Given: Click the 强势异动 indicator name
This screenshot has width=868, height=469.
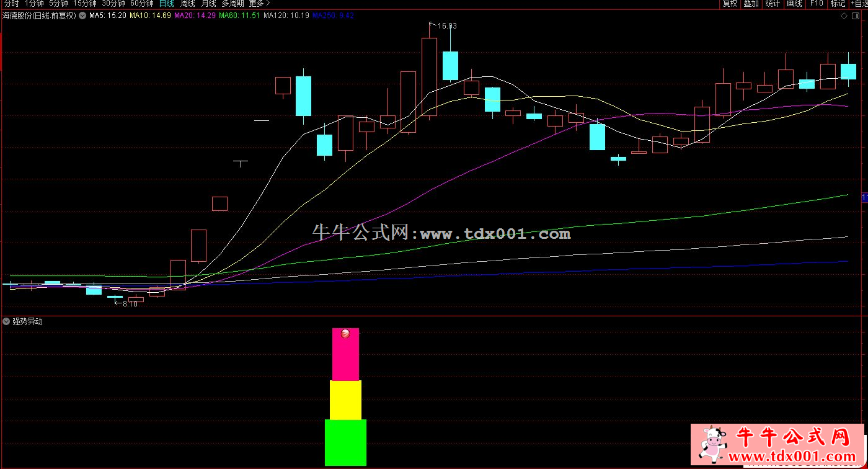Looking at the screenshot, I should tap(28, 321).
